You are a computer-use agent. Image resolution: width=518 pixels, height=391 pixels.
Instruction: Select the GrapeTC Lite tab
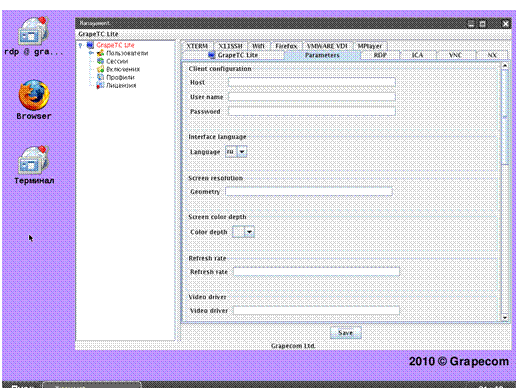[233, 55]
